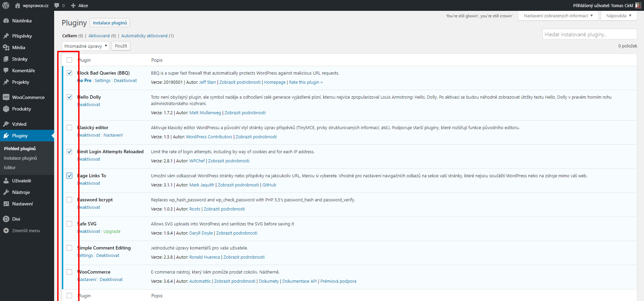Open Projekty icon in sidebar
Image resolution: width=644 pixels, height=301 pixels.
6,82
